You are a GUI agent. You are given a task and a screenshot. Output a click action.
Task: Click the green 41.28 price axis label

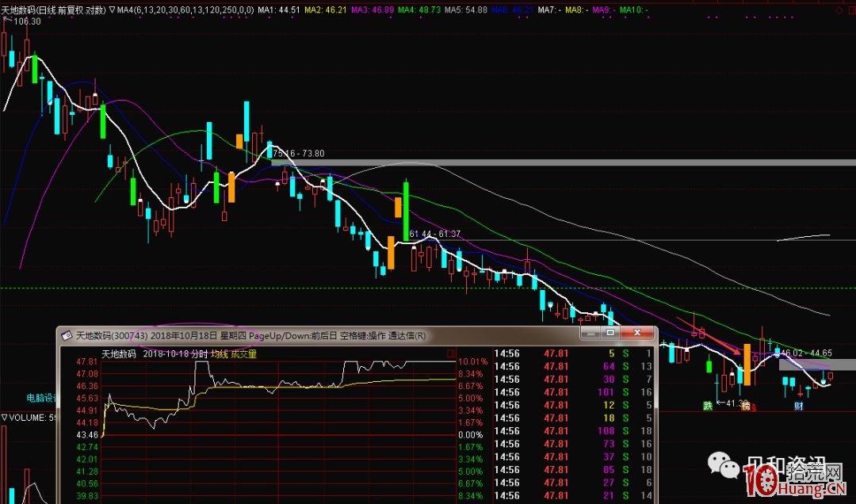coord(87,472)
